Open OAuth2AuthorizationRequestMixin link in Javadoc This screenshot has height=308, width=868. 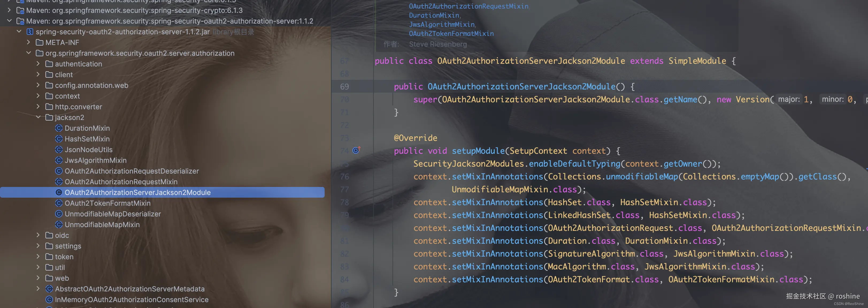coord(468,6)
